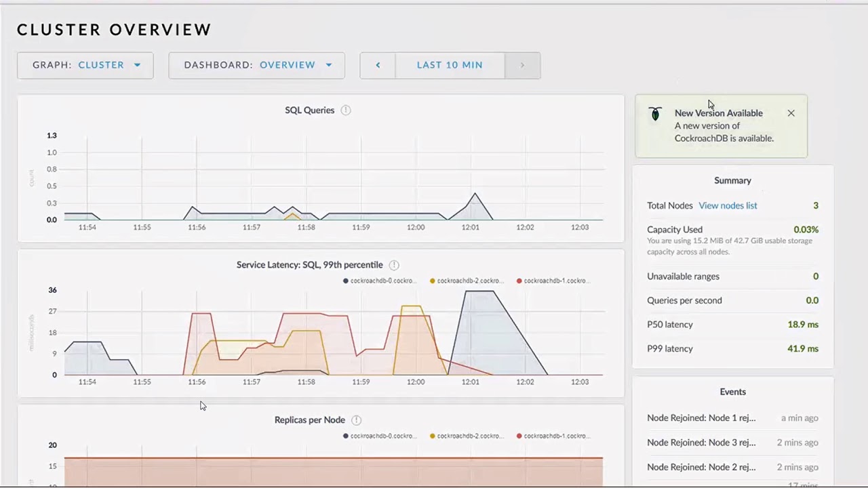Open the Last 10 Min time range selector
The height and width of the screenshot is (488, 868).
450,65
